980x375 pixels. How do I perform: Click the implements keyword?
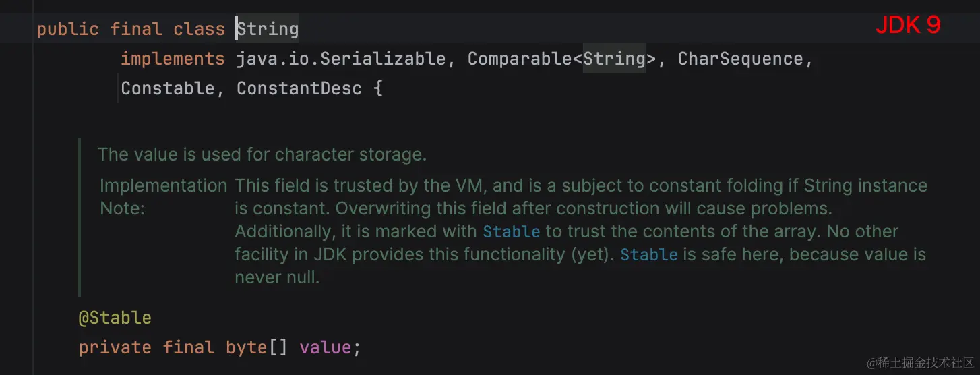(x=173, y=59)
